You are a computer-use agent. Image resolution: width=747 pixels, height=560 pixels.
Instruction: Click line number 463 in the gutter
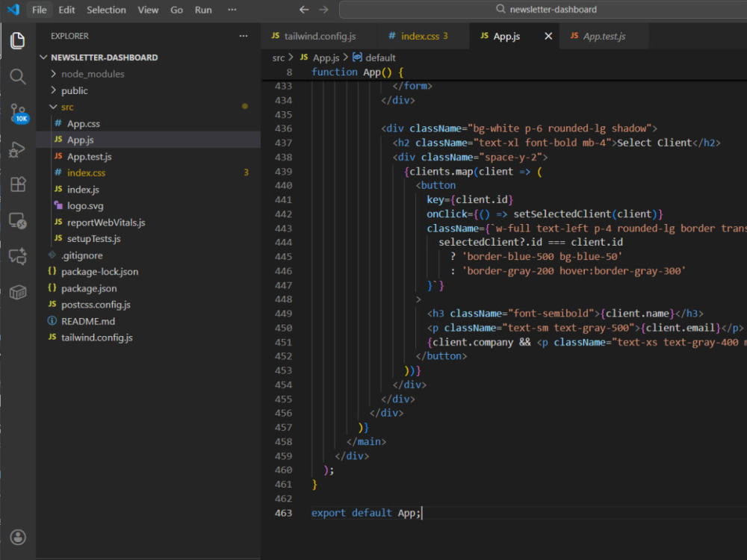pyautogui.click(x=283, y=513)
